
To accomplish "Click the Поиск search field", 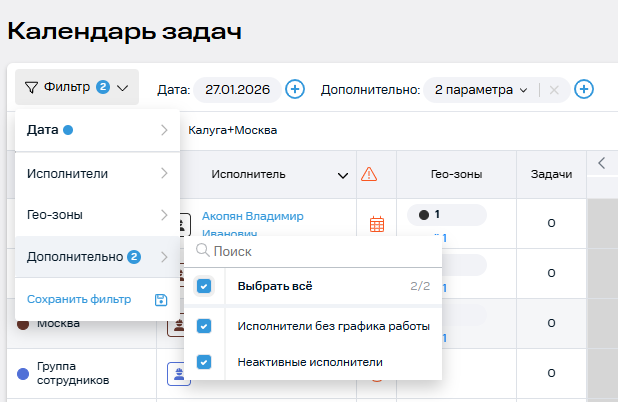I will (320, 252).
